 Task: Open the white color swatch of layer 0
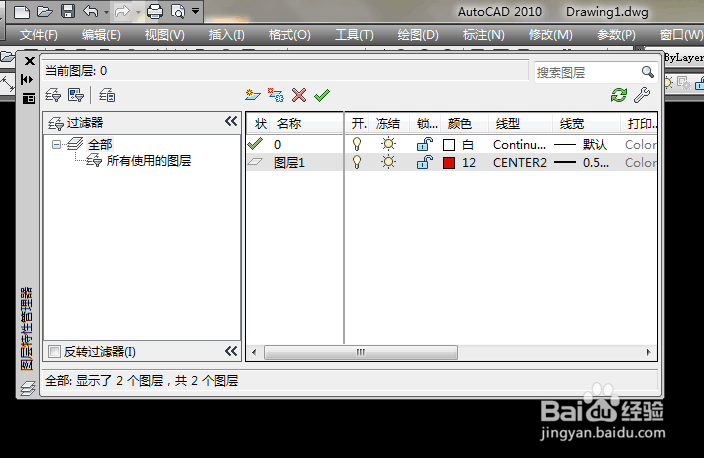point(449,145)
